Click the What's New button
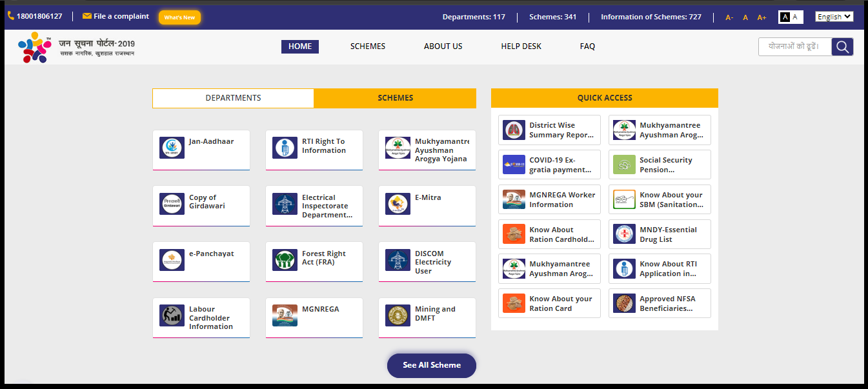The height and width of the screenshot is (389, 868). pyautogui.click(x=179, y=17)
